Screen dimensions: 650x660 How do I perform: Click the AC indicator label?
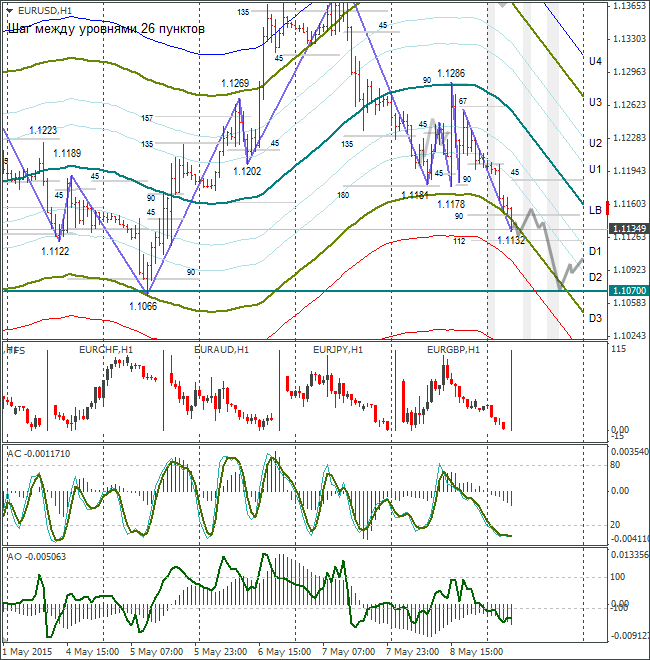[x=39, y=454]
